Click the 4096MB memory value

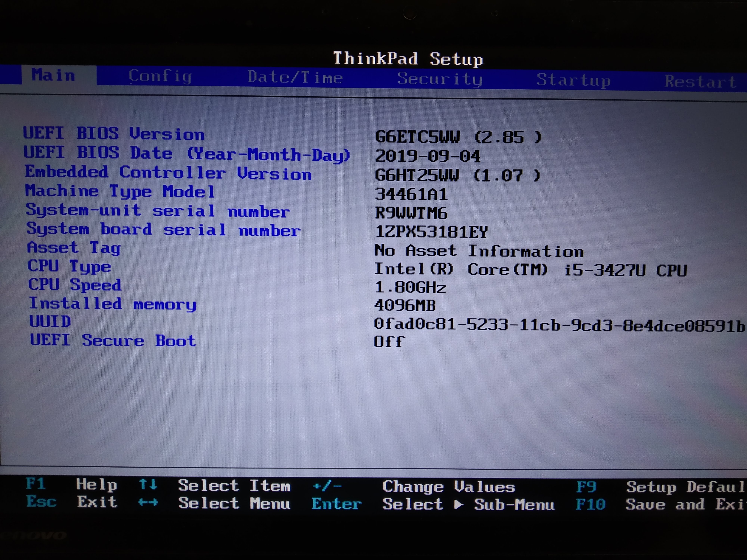pyautogui.click(x=405, y=306)
